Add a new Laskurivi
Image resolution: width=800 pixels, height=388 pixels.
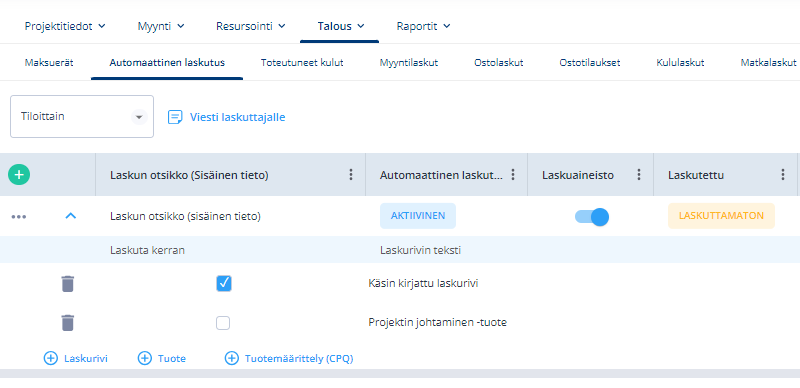[x=76, y=358]
